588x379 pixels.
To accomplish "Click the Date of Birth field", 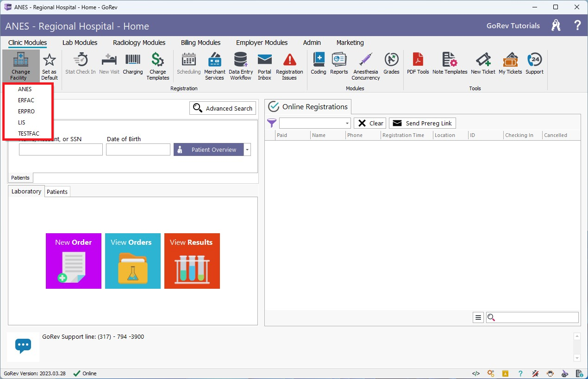I will (138, 149).
